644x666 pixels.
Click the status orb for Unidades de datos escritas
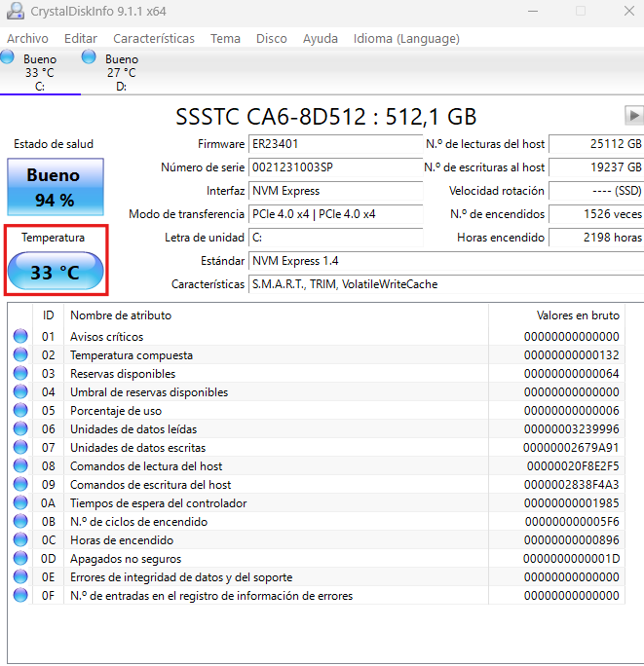(20, 447)
